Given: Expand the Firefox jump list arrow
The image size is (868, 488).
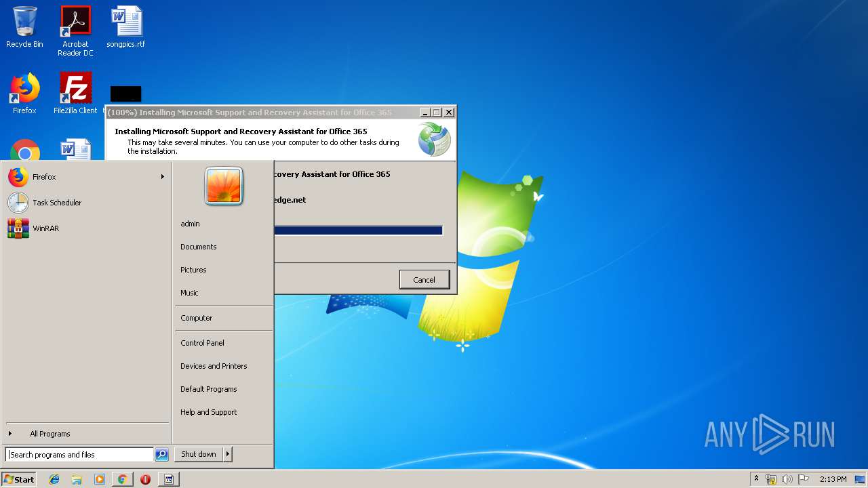Looking at the screenshot, I should pyautogui.click(x=162, y=177).
